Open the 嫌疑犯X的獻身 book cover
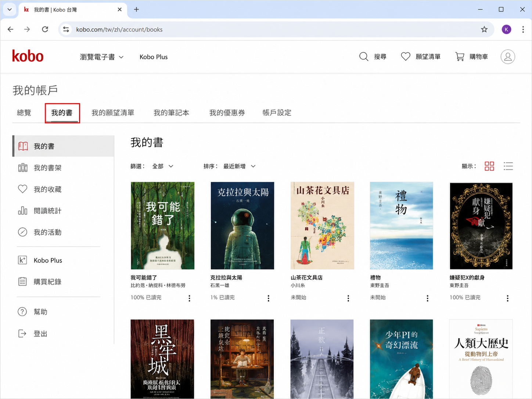This screenshot has width=532, height=399. pyautogui.click(x=481, y=226)
